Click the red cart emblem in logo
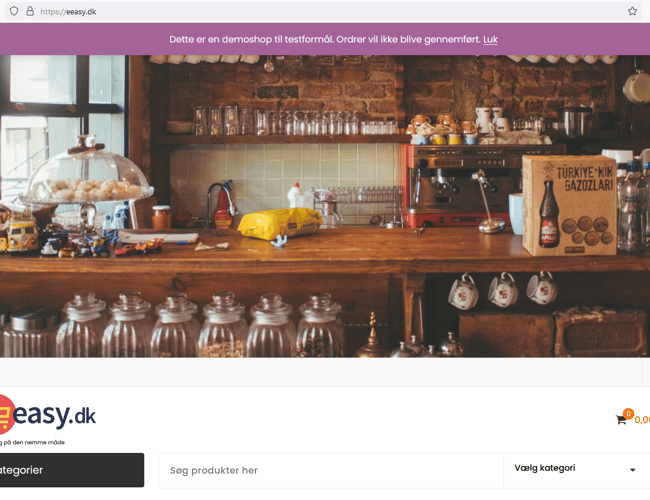 click(6, 415)
